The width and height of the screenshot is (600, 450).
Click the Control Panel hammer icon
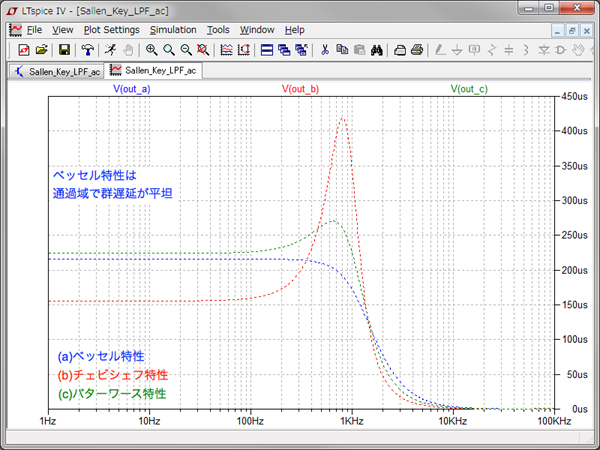point(88,49)
